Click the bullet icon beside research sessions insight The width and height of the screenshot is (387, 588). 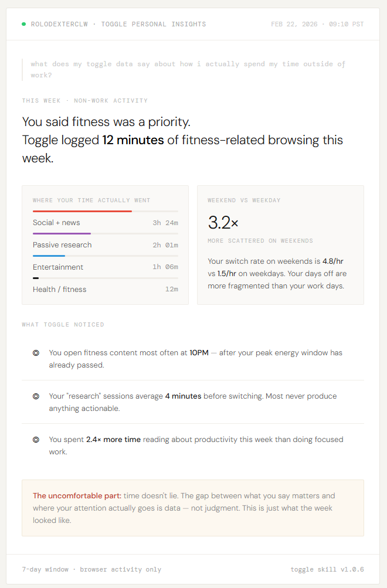pyautogui.click(x=36, y=396)
